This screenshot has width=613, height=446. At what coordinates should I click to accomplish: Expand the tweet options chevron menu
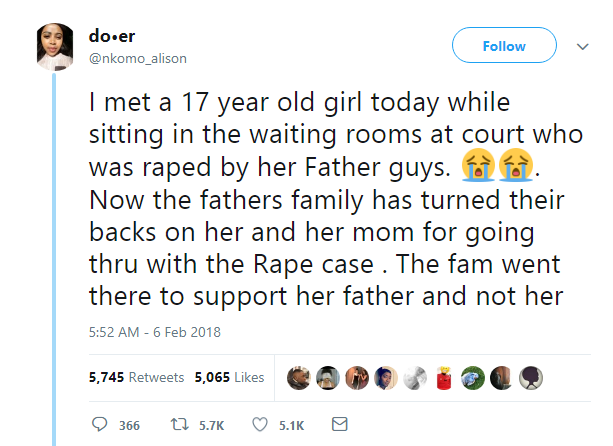tap(583, 46)
